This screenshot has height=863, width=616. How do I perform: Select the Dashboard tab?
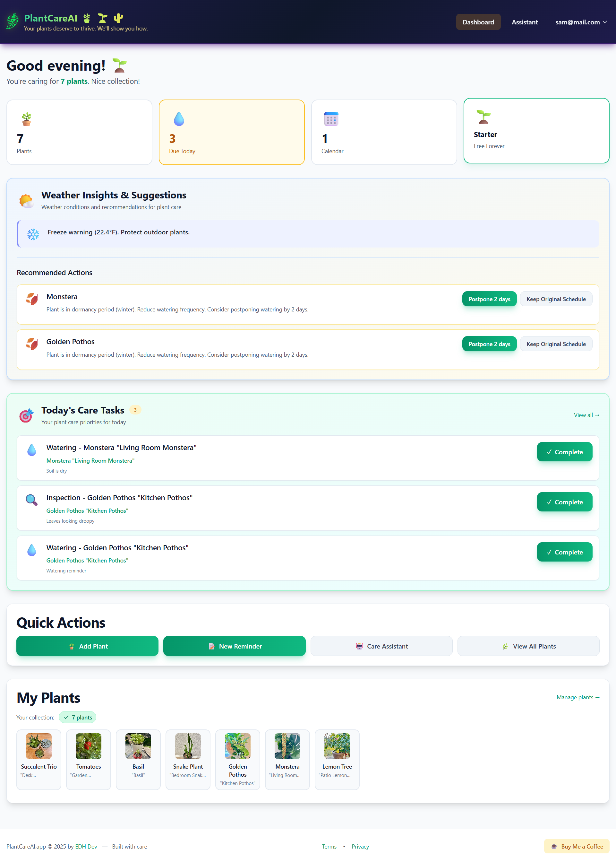(478, 22)
